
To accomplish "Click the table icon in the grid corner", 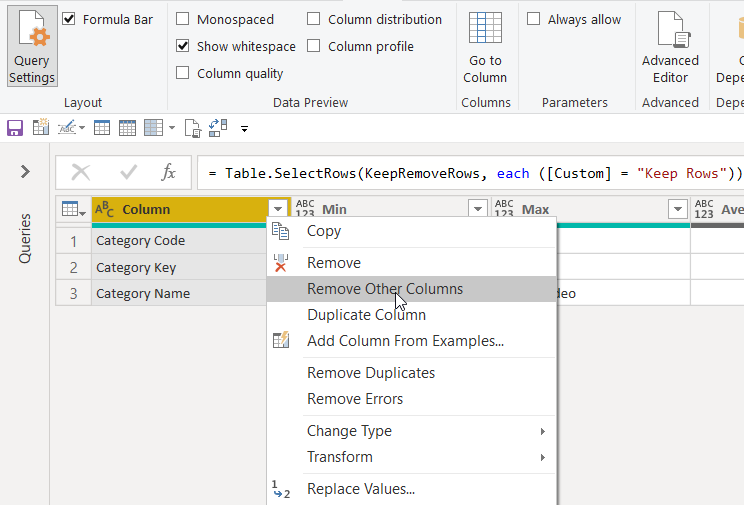I will [x=73, y=210].
